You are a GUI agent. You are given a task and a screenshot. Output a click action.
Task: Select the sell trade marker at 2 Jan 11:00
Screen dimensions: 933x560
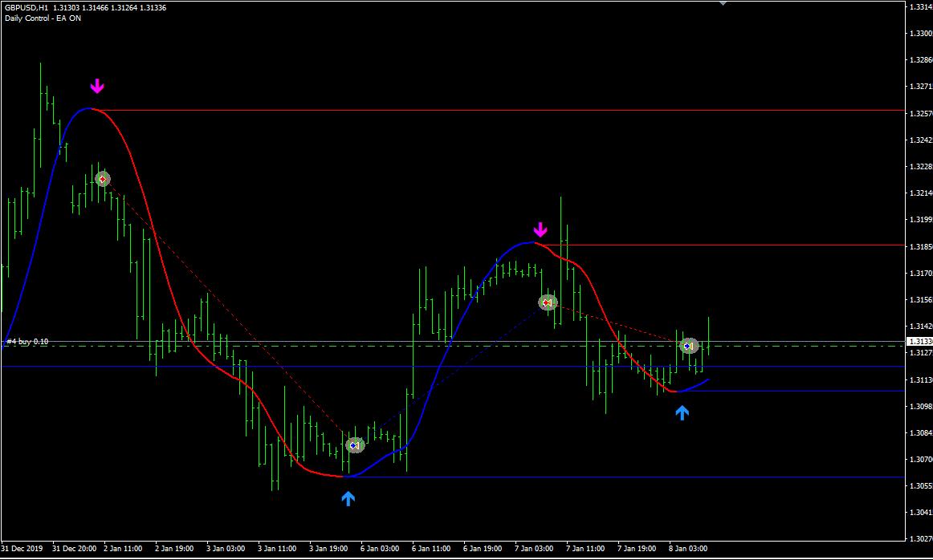[x=103, y=179]
